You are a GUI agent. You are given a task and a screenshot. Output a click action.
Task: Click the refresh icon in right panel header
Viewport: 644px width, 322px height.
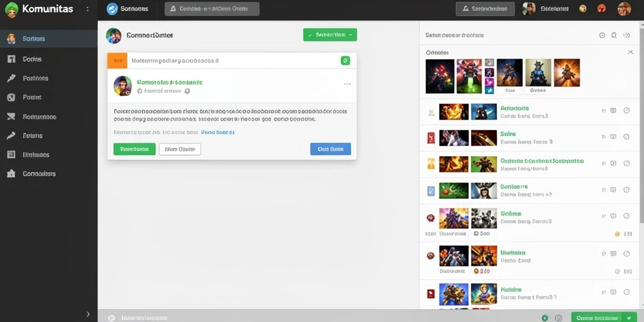626,35
